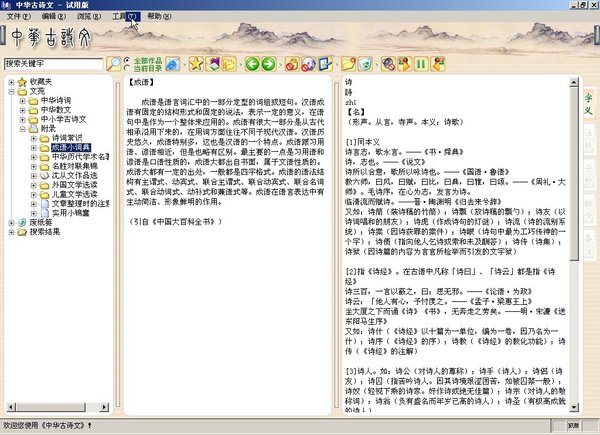Click the yellow star favorites toolbar icon
This screenshot has height=435, width=600.
(x=196, y=65)
